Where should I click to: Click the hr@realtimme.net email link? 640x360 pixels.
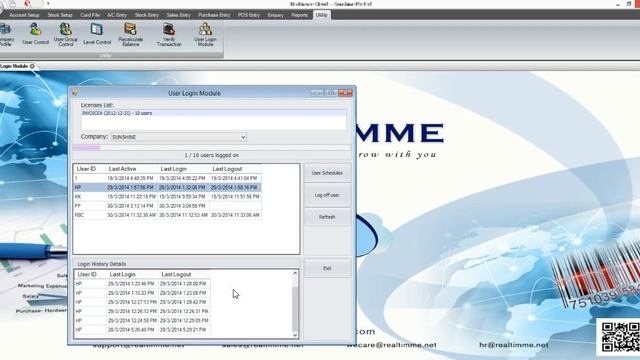coord(514,345)
